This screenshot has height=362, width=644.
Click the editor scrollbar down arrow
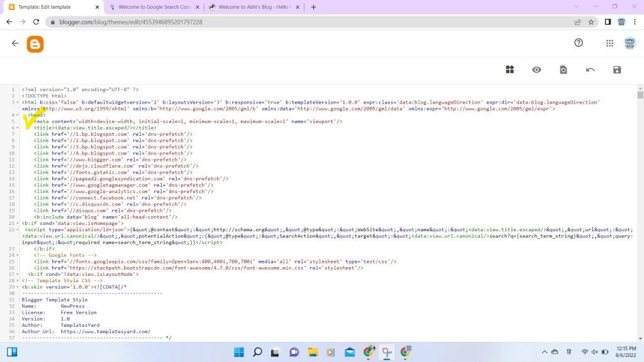(x=640, y=339)
